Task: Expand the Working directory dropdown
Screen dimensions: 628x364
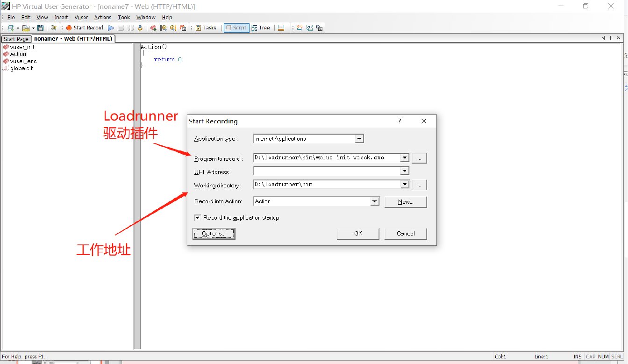Action: click(x=405, y=185)
